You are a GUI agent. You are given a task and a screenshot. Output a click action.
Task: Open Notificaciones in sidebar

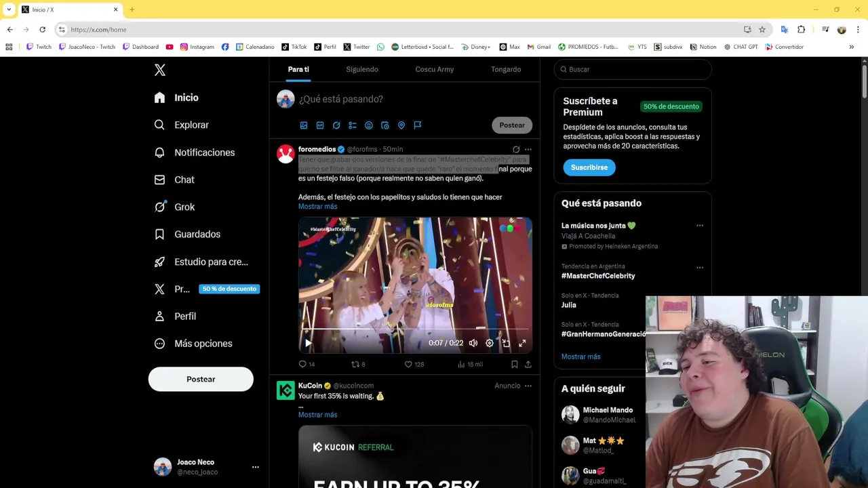point(194,152)
